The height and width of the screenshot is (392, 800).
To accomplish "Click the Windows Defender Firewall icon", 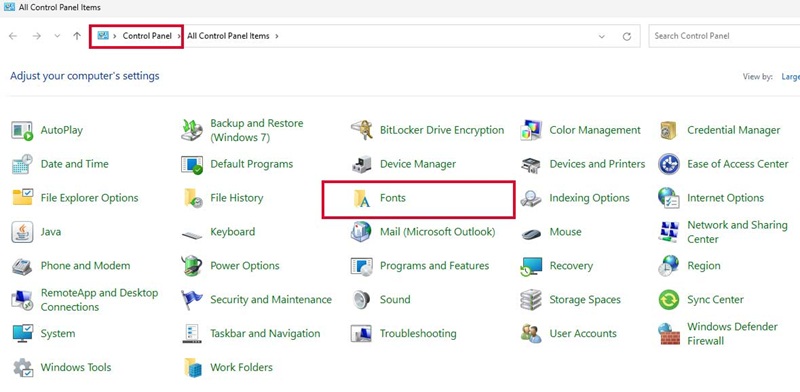I will click(x=669, y=334).
